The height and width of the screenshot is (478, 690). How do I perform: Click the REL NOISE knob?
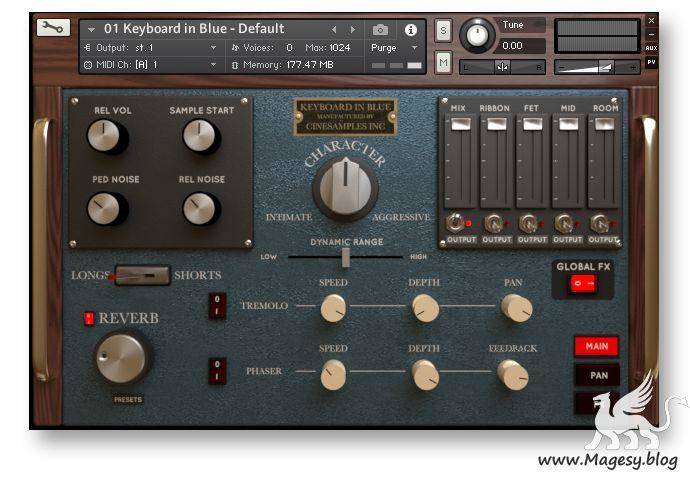coord(200,208)
